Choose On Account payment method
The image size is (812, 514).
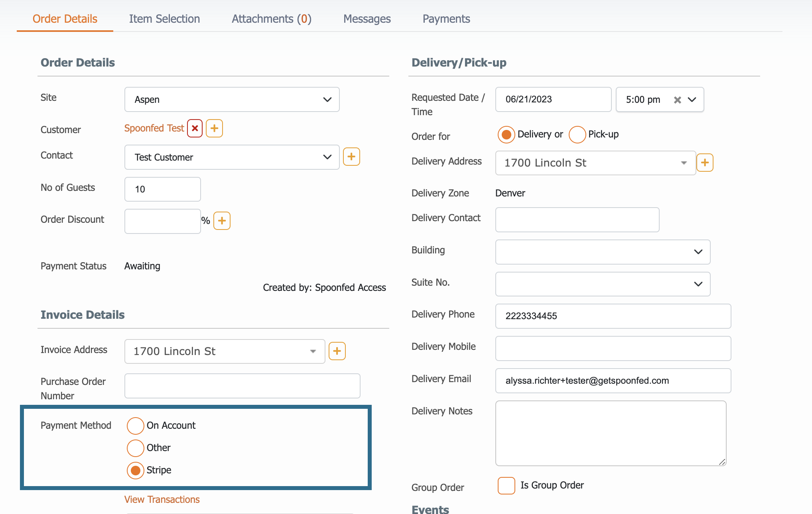click(x=136, y=426)
